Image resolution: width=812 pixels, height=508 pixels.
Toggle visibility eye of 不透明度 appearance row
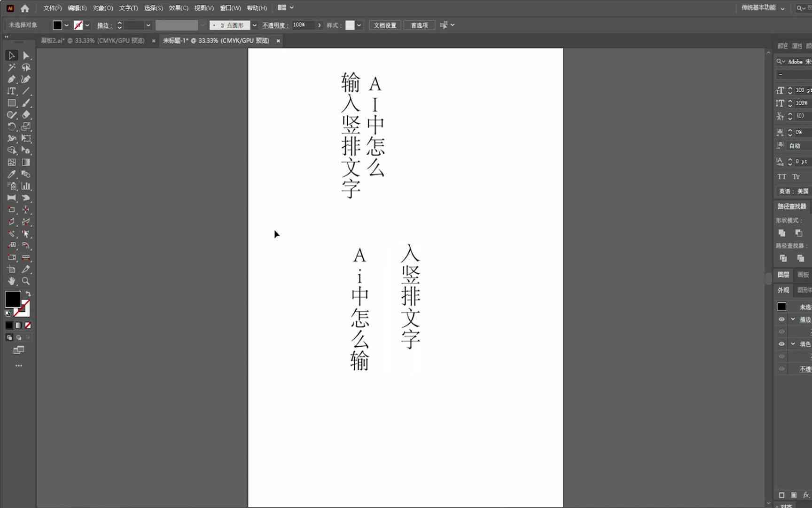(x=781, y=369)
